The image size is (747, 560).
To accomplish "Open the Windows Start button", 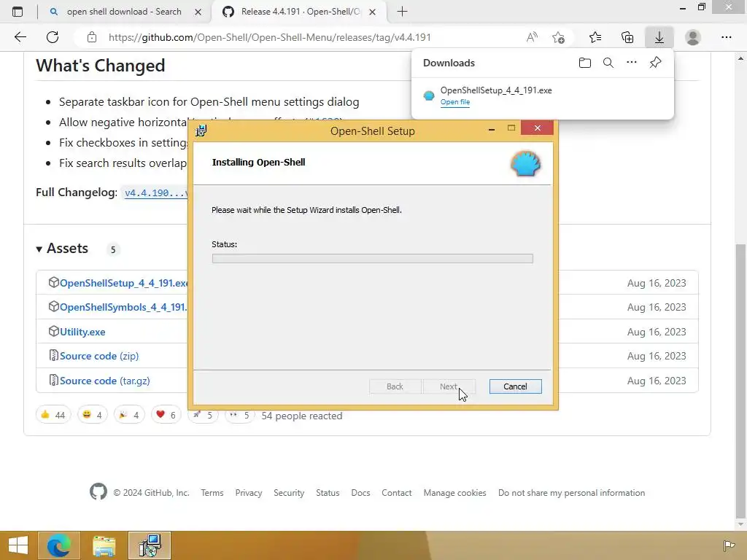I will point(18,545).
